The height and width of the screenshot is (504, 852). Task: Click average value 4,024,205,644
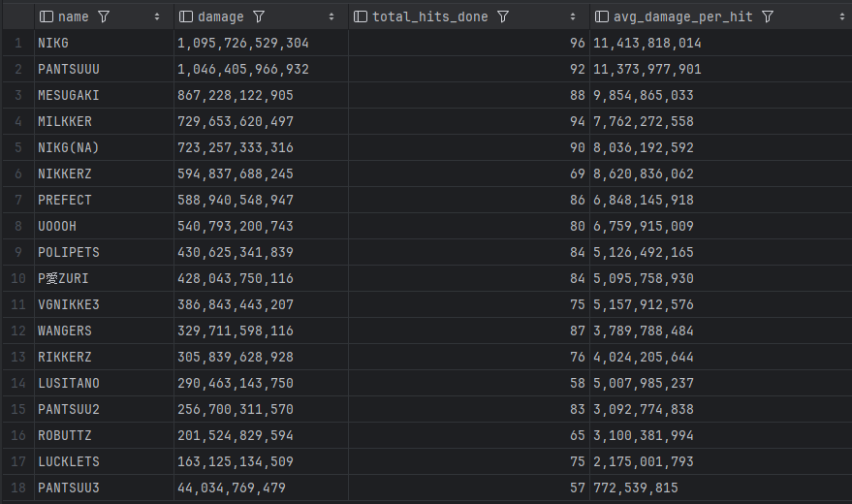pos(644,357)
